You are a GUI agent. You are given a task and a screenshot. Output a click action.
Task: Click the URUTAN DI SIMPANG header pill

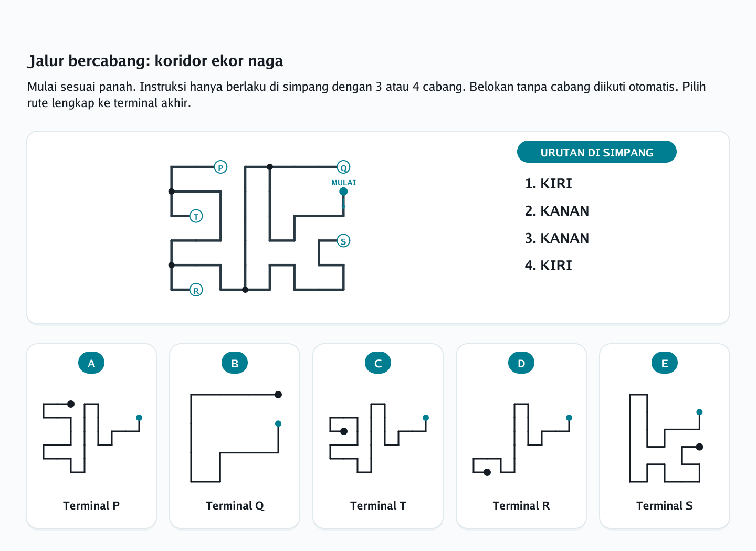coord(597,152)
